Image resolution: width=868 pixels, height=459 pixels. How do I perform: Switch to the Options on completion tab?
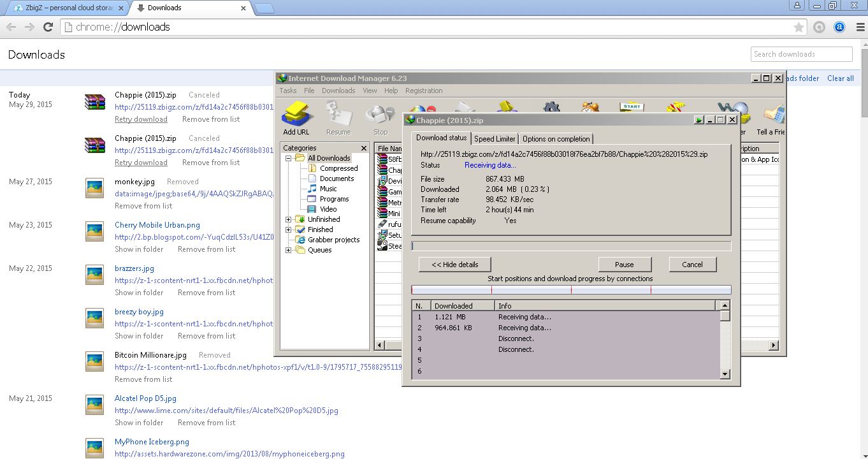tap(556, 139)
